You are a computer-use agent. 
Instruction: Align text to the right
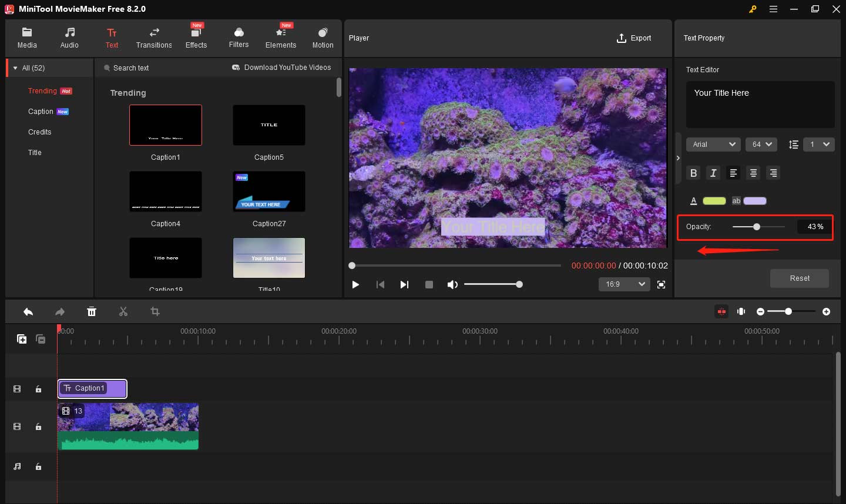click(773, 173)
